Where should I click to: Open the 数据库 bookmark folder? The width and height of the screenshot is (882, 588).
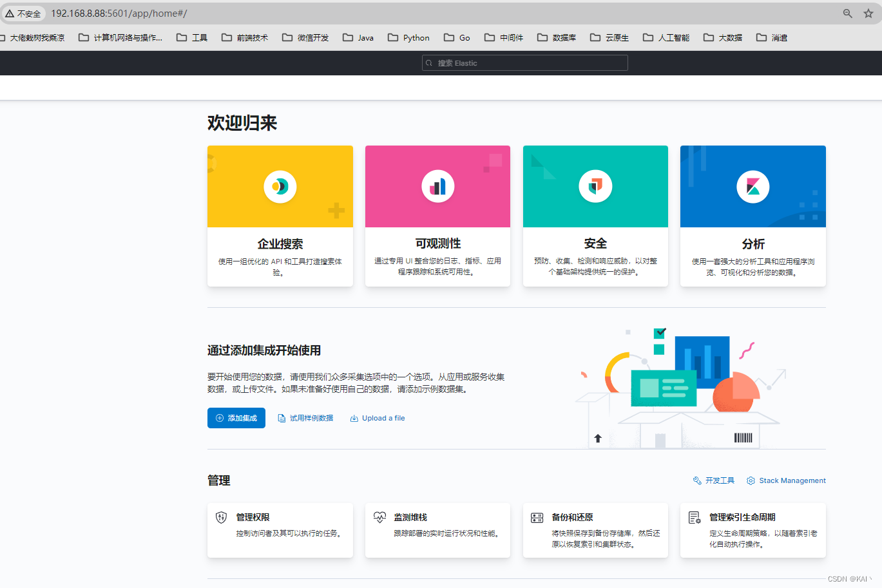tap(557, 37)
